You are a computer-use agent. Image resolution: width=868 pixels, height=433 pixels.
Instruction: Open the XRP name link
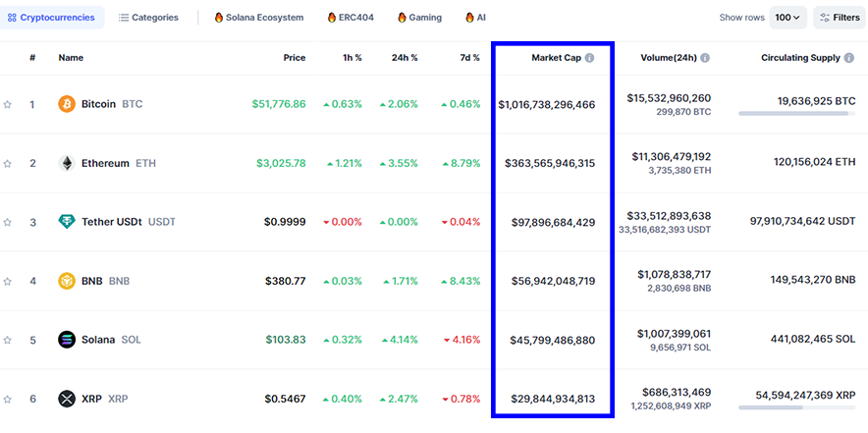click(91, 399)
